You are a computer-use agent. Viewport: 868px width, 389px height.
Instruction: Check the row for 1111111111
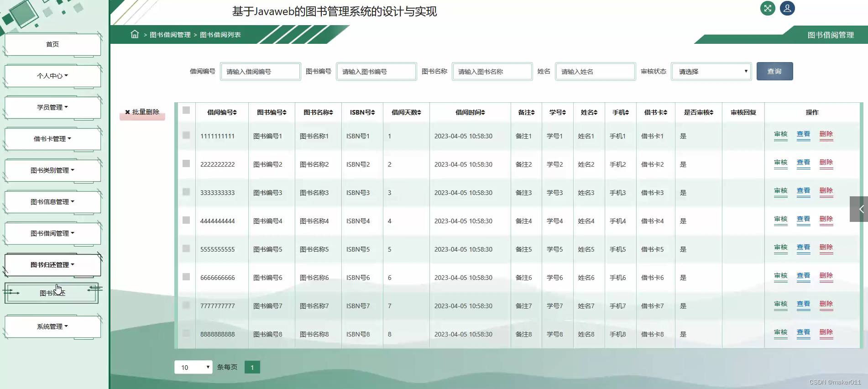(186, 135)
